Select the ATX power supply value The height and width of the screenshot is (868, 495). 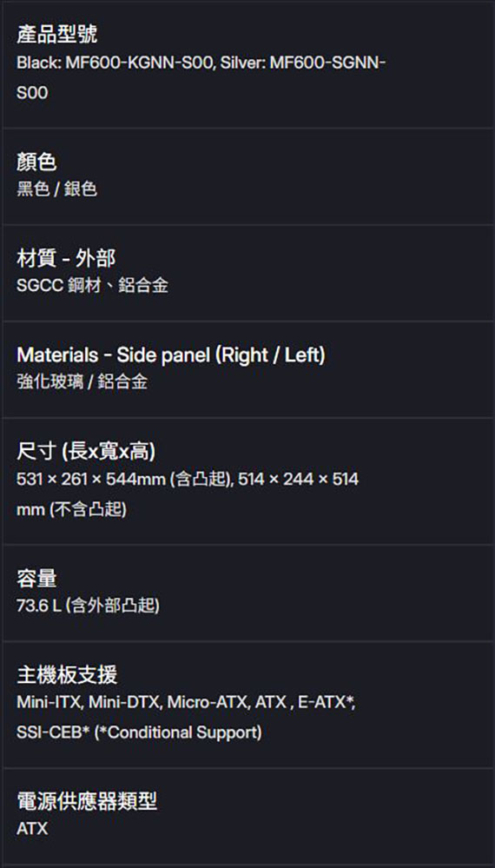pos(32,829)
